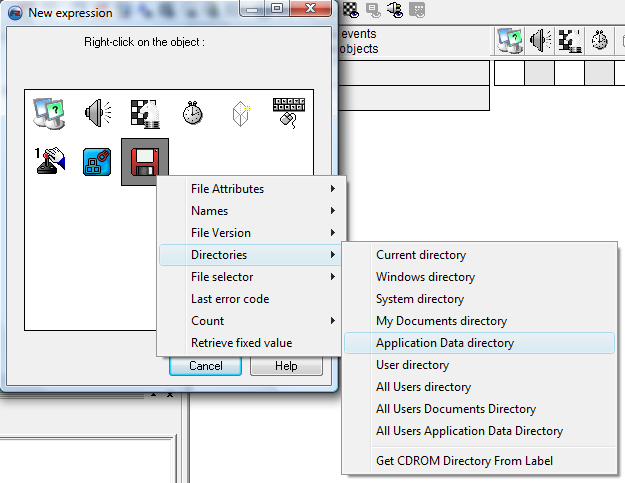Click the blue blocks object icon
625x483 pixels.
click(96, 161)
